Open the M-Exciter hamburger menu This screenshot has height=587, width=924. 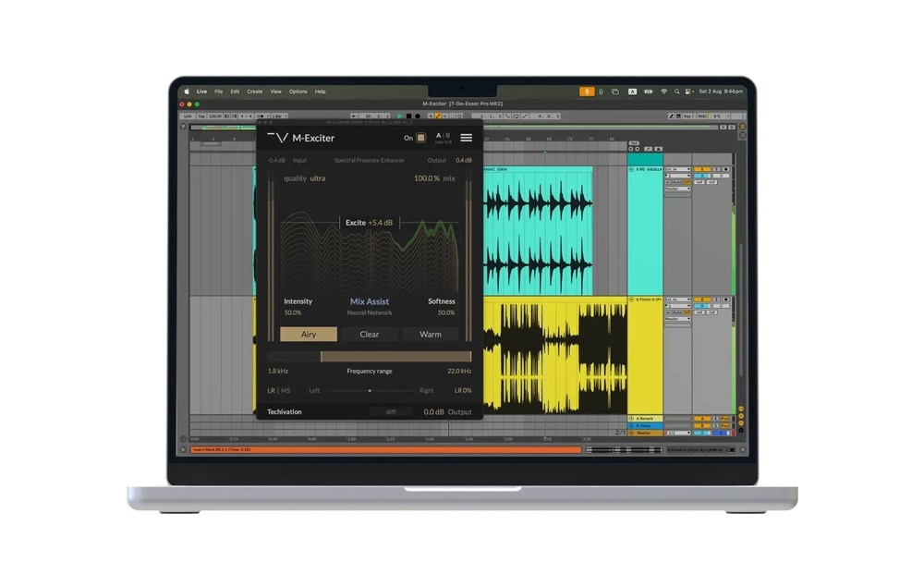466,138
